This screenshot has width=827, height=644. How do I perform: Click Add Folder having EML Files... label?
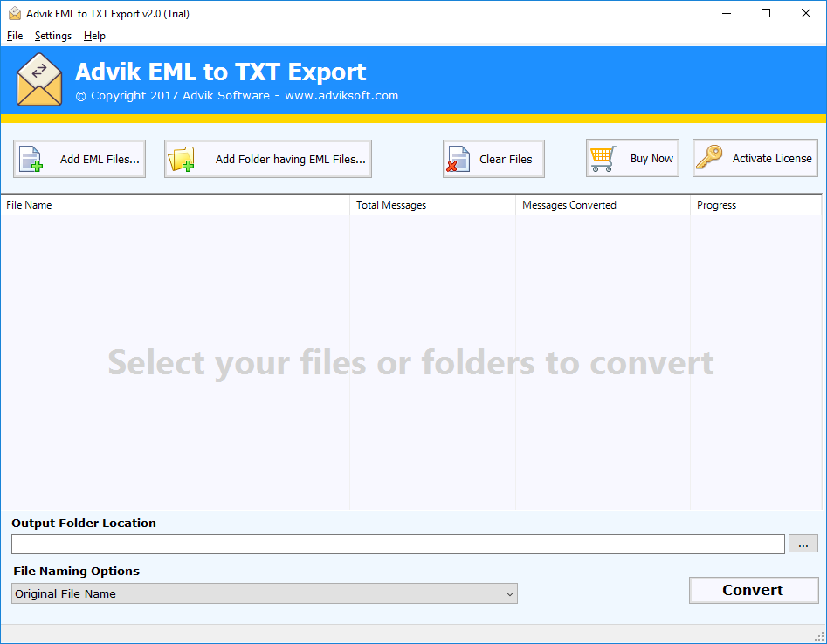[x=290, y=159]
